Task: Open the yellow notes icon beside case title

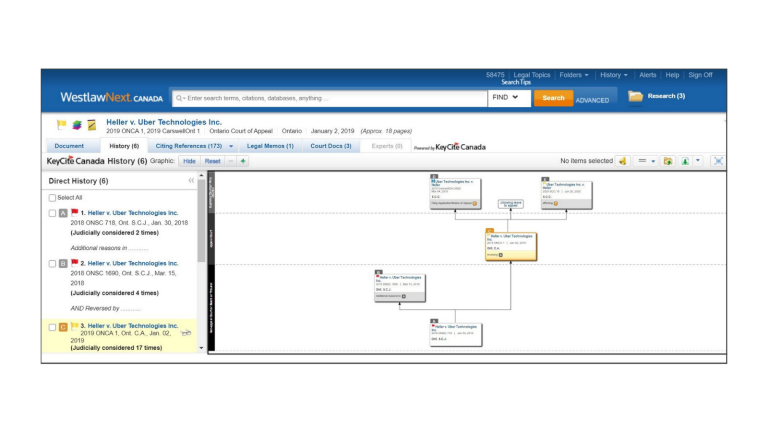Action: [92, 125]
